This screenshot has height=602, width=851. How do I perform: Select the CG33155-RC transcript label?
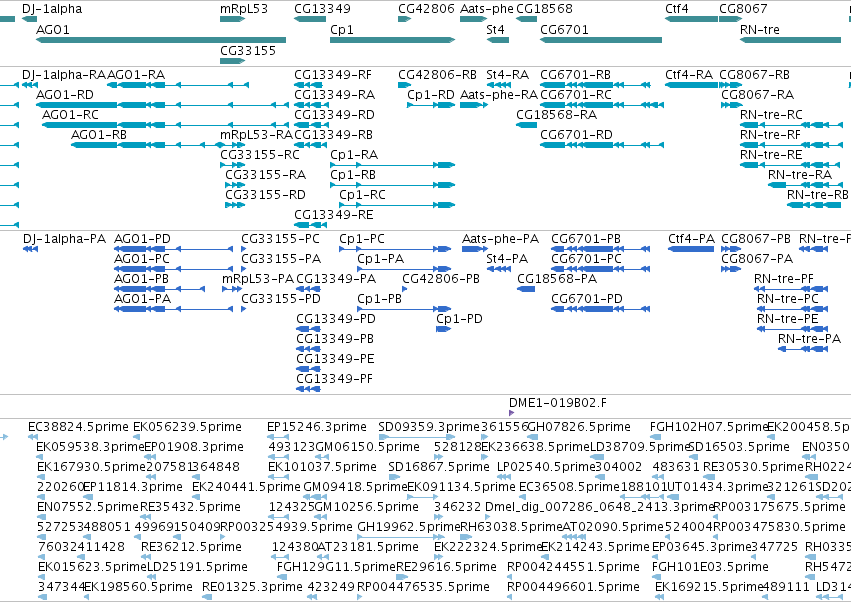(260, 155)
